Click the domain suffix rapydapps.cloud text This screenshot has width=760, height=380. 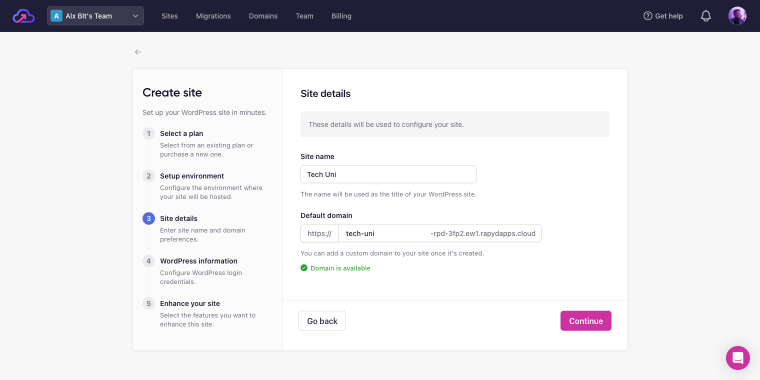point(483,234)
